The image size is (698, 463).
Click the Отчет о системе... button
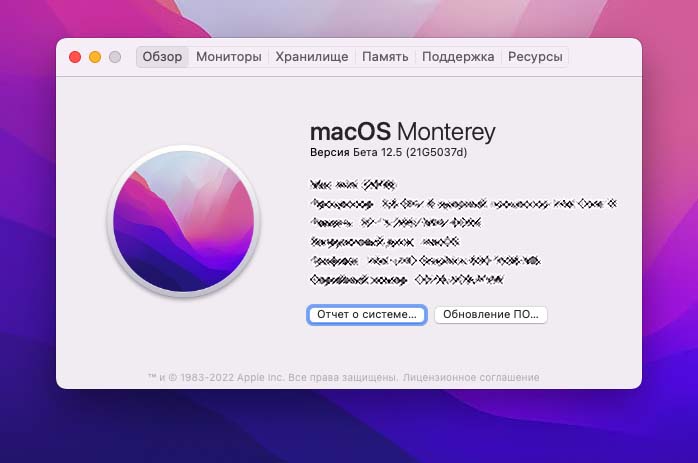[x=367, y=315]
